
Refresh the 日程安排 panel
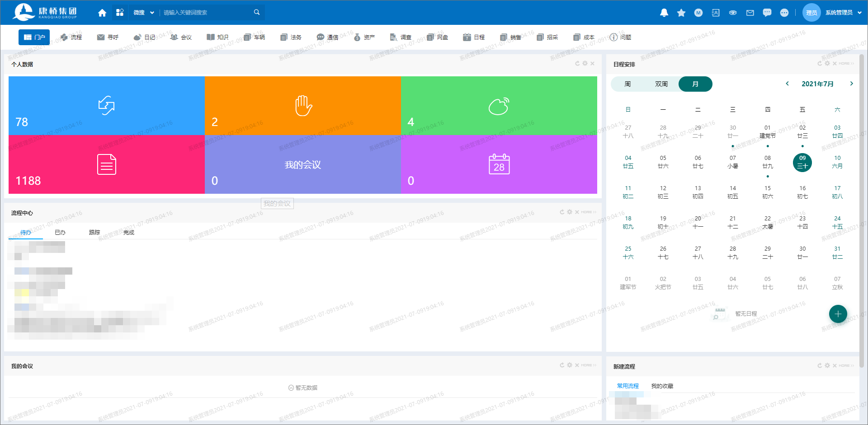820,63
